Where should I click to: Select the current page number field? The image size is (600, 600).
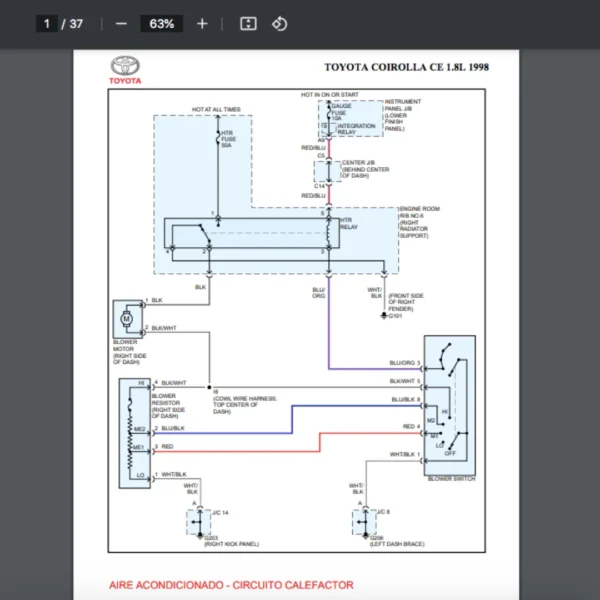[47, 24]
